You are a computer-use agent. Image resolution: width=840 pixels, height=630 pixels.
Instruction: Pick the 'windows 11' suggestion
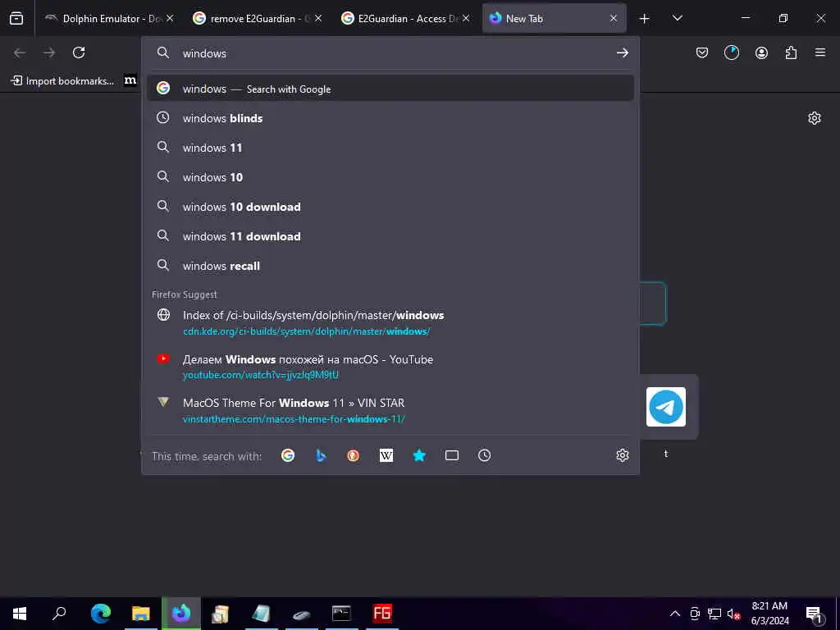[390, 148]
